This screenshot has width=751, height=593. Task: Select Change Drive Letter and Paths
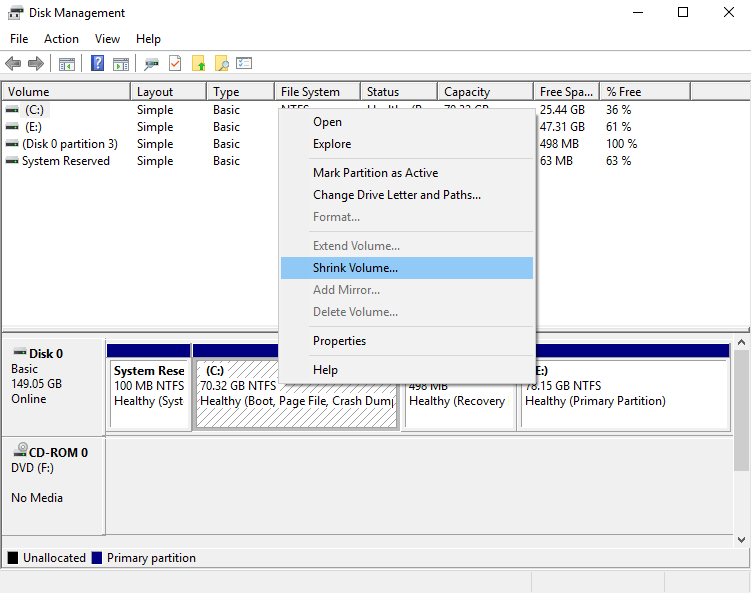click(407, 195)
